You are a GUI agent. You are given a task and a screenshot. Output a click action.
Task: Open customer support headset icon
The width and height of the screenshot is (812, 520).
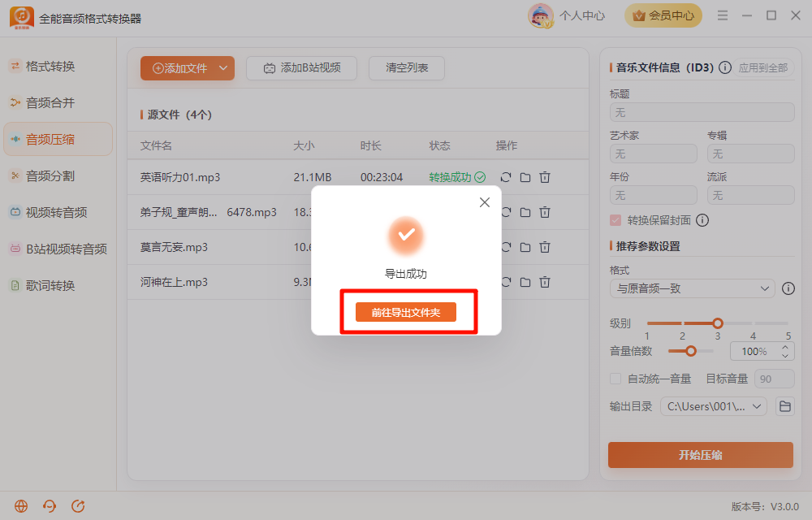pos(50,506)
